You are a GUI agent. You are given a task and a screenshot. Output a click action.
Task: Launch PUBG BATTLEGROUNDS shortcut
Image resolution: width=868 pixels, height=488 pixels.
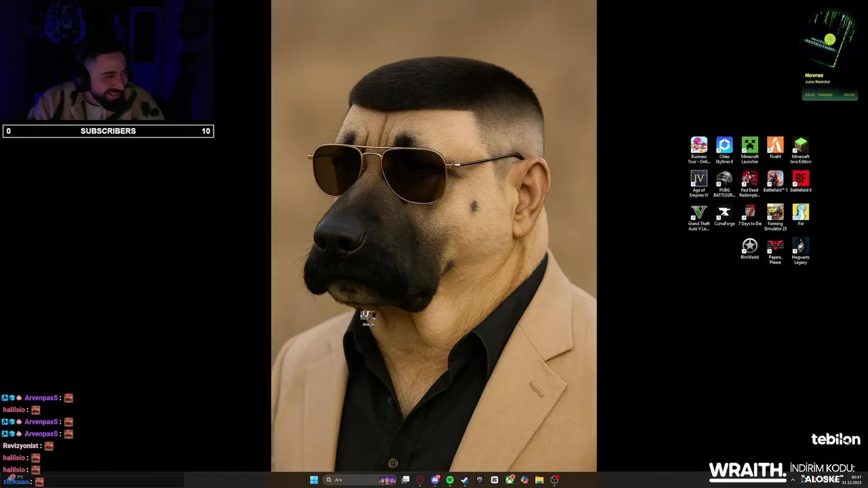click(x=724, y=184)
